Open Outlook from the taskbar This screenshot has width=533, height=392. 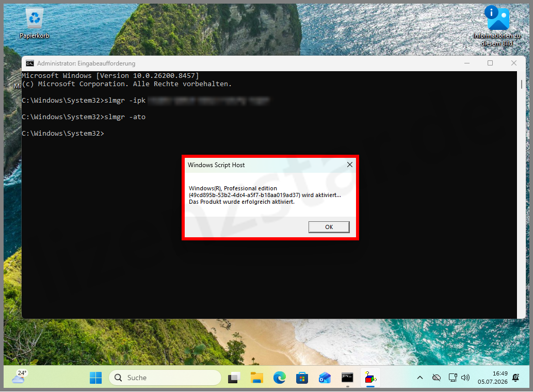(325, 378)
